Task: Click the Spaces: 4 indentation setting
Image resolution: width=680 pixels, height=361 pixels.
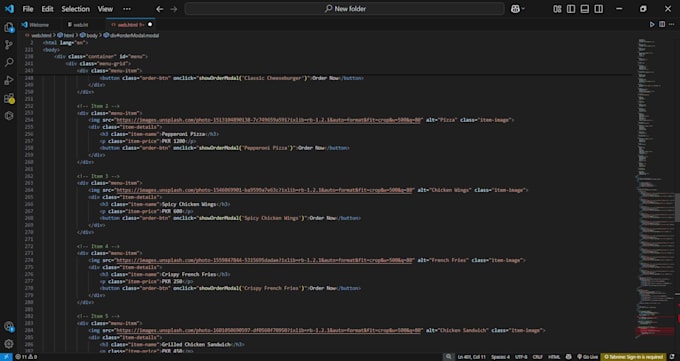Action: (500, 357)
